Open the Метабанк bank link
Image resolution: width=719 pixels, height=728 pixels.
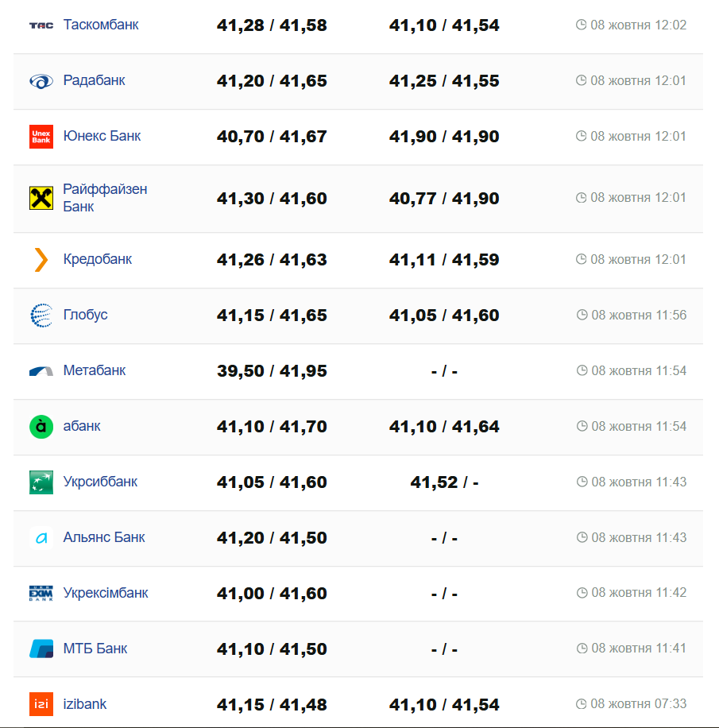[95, 370]
